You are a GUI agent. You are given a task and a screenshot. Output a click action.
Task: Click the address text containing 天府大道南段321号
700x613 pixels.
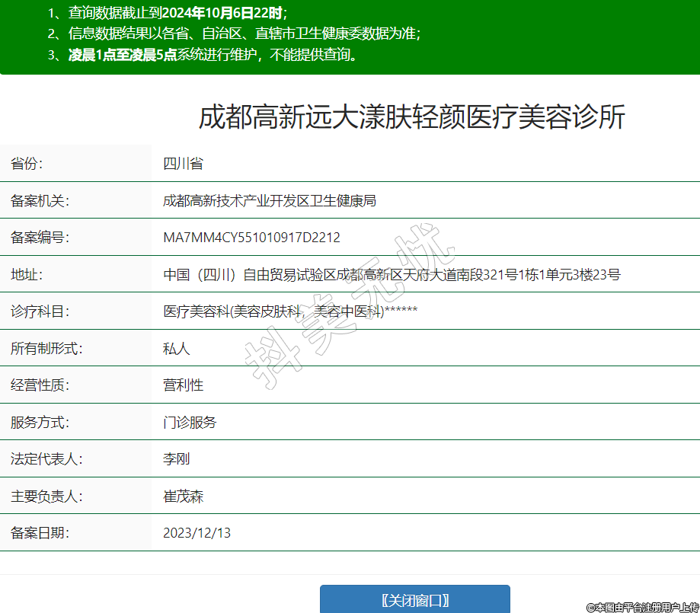[392, 275]
